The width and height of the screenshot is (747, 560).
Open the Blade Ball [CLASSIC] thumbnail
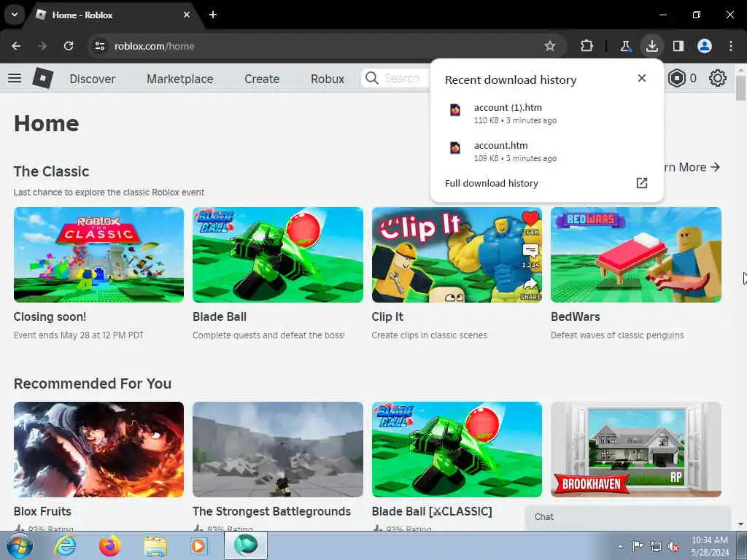(x=457, y=449)
